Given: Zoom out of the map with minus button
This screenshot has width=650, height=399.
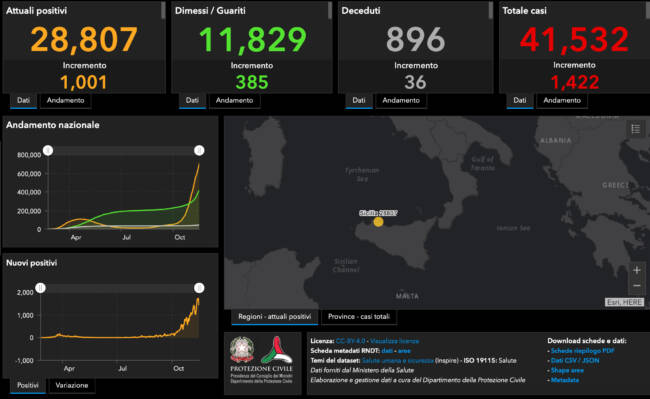Looking at the screenshot, I should click(637, 285).
